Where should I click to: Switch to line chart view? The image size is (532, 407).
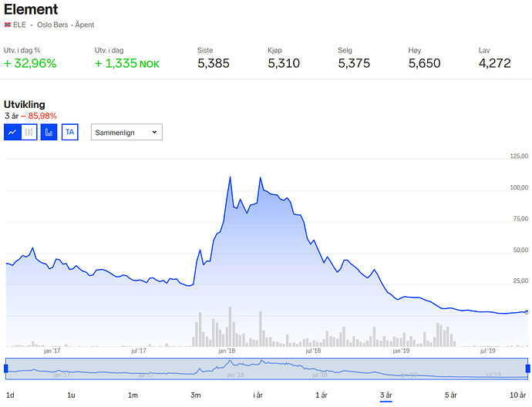tap(12, 132)
